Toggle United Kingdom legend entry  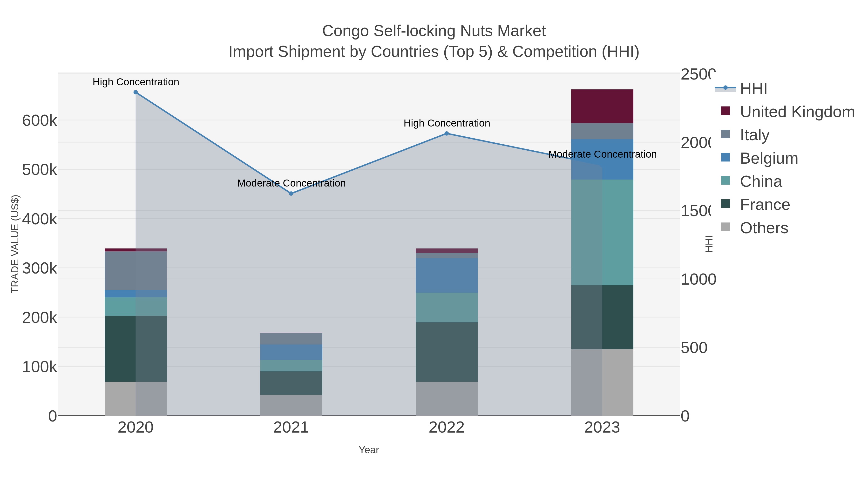[788, 112]
